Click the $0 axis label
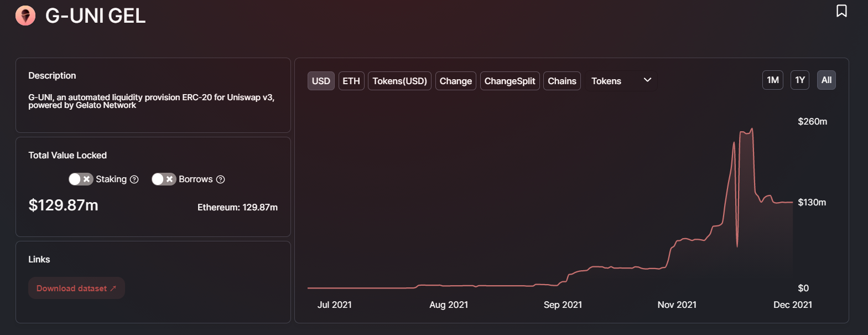868x335 pixels. point(803,288)
